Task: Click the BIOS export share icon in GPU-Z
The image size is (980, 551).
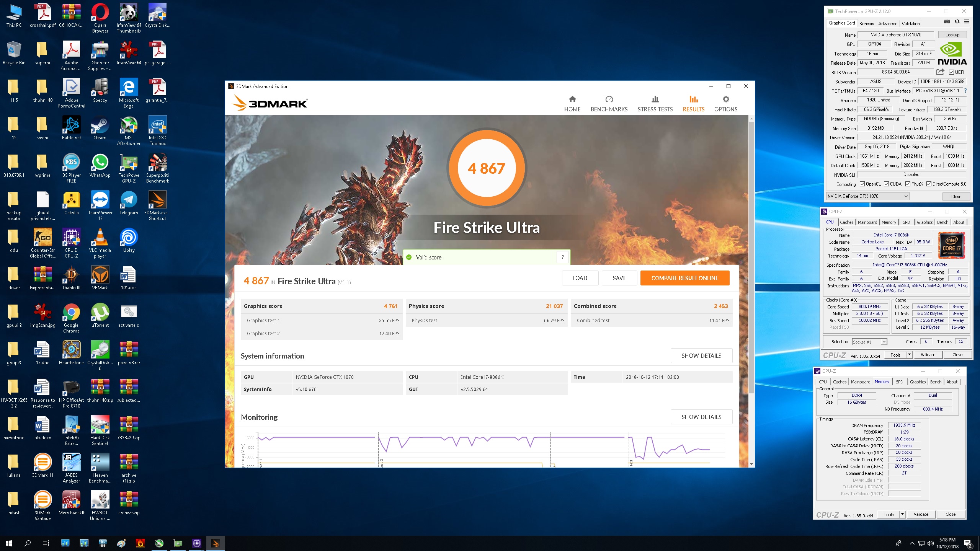Action: [x=940, y=72]
